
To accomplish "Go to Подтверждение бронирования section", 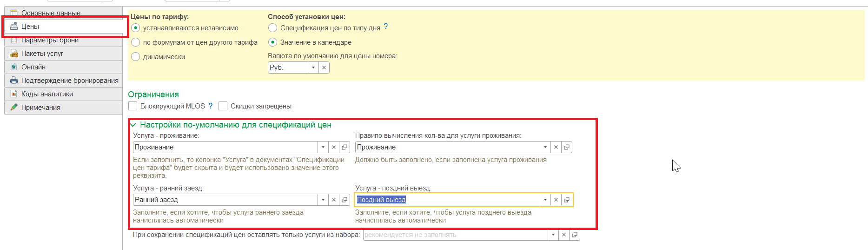I will tap(63, 81).
